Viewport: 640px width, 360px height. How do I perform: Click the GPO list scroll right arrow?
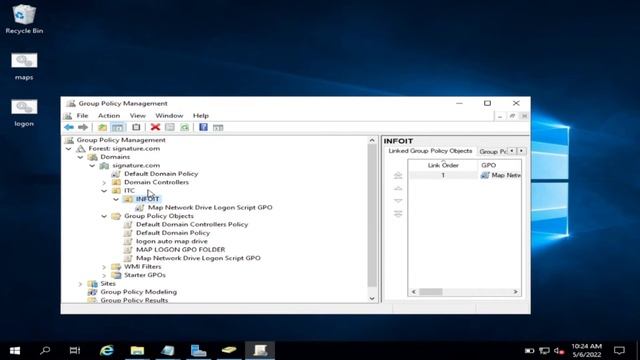[516, 292]
